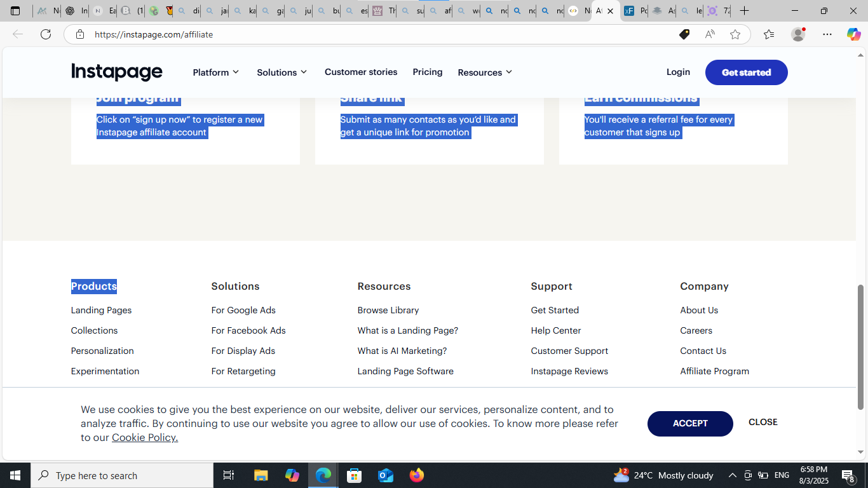The width and height of the screenshot is (868, 488).
Task: Switch to the xF 'Po' tab
Action: point(634,11)
